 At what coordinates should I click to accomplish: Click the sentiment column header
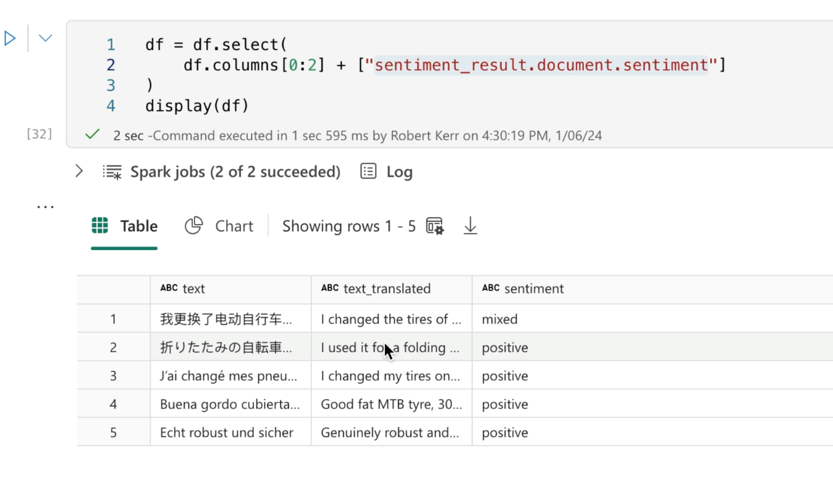534,288
